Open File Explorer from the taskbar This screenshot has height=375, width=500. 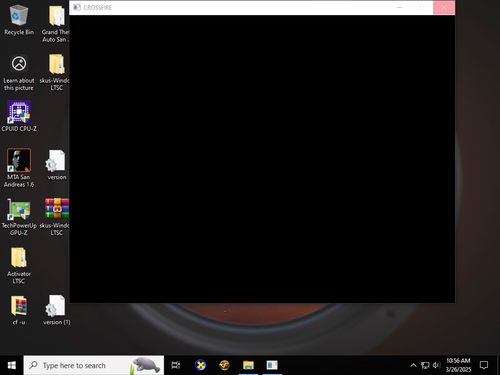pyautogui.click(x=248, y=365)
